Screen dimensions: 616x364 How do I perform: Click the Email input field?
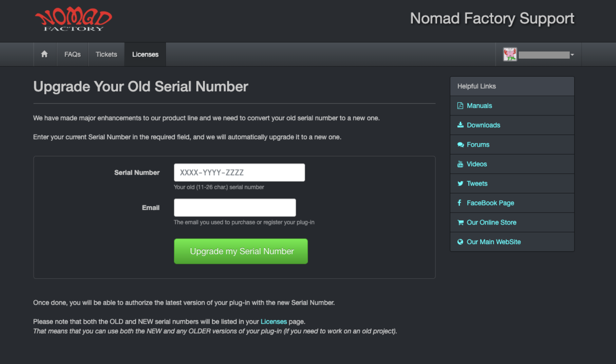point(235,208)
